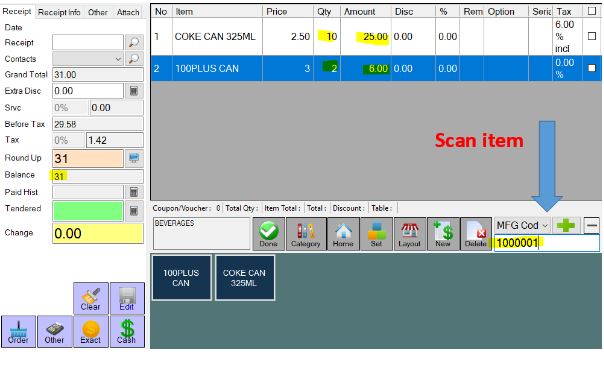Select the 100PLUS CAN item tile
The image size is (604, 380).
tap(181, 277)
